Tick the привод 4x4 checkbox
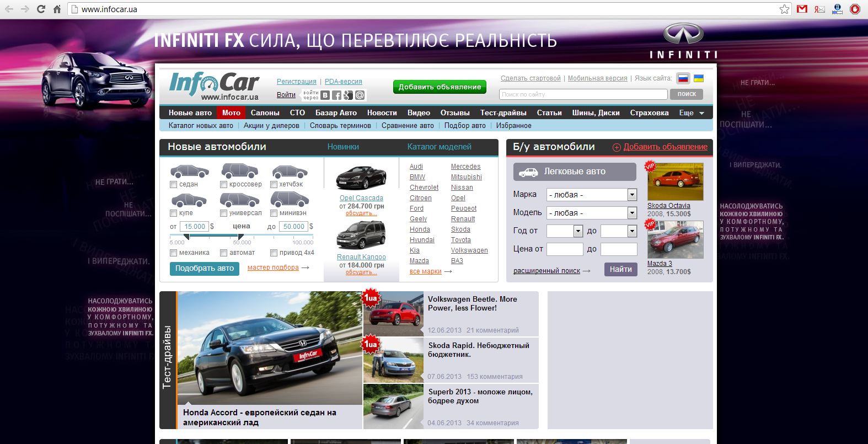This screenshot has width=868, height=444. pos(274,253)
